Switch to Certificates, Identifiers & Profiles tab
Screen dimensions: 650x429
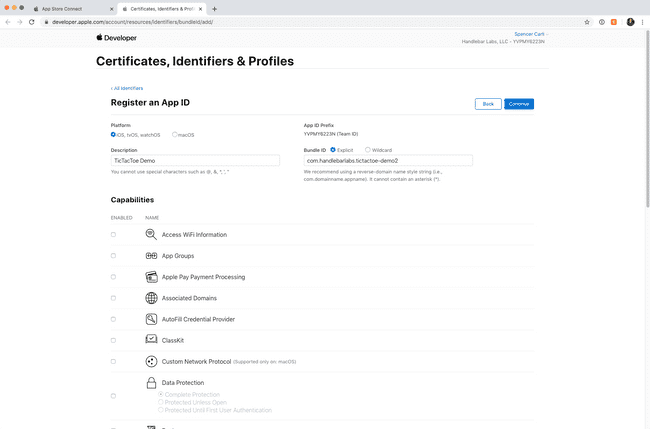(x=162, y=9)
